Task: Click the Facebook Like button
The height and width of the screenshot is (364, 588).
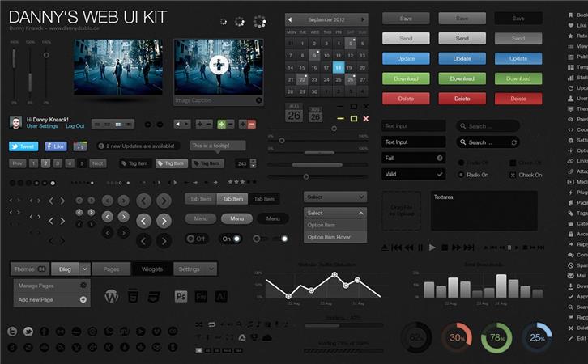Action: [55, 146]
